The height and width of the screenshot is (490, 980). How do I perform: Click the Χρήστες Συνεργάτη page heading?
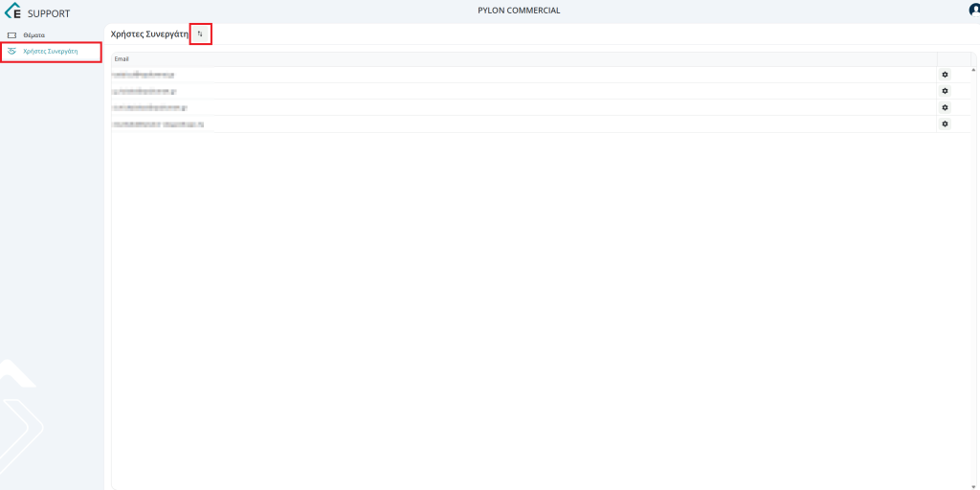coord(149,33)
